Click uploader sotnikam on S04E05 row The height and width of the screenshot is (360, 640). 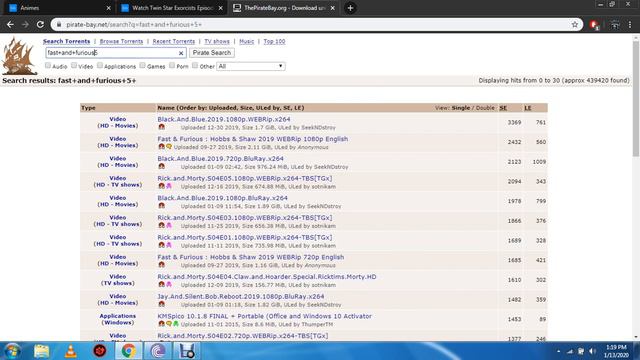(x=323, y=187)
